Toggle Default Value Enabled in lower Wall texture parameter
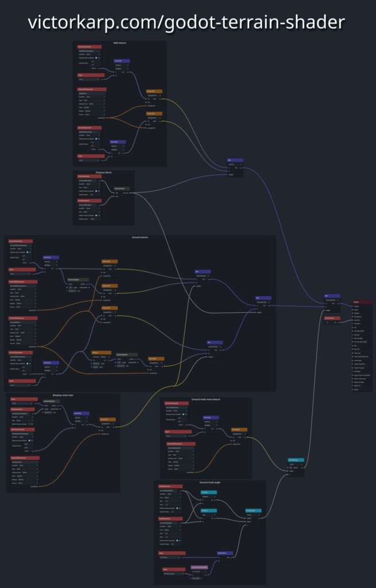The image size is (376, 588). [96, 139]
